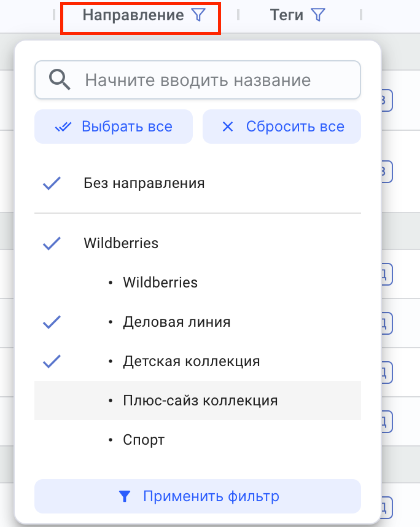Open the Направление column header dropdown
The image size is (420, 527).
coord(133,15)
